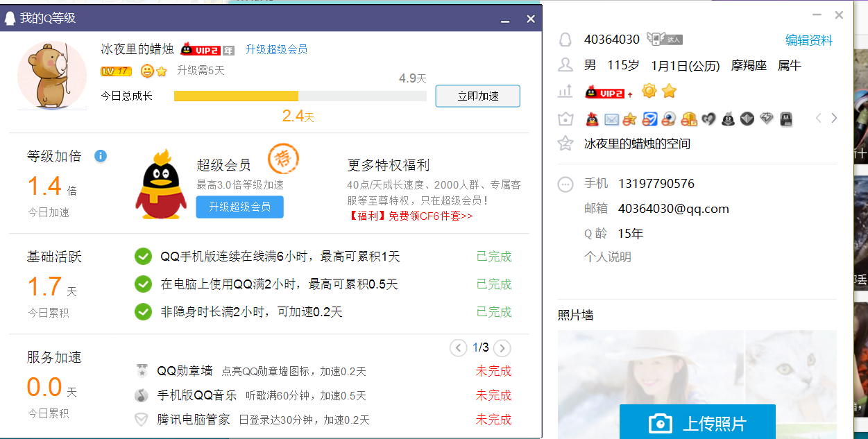Click green check for 在电脑上使用QQ满2小时
Image resolution: width=868 pixels, height=439 pixels.
143,284
